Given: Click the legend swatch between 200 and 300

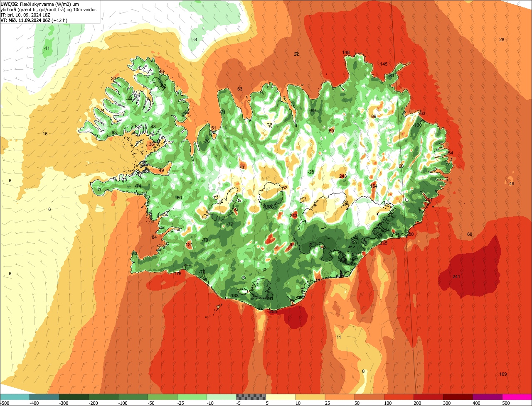Looking at the screenshot, I should [428, 397].
